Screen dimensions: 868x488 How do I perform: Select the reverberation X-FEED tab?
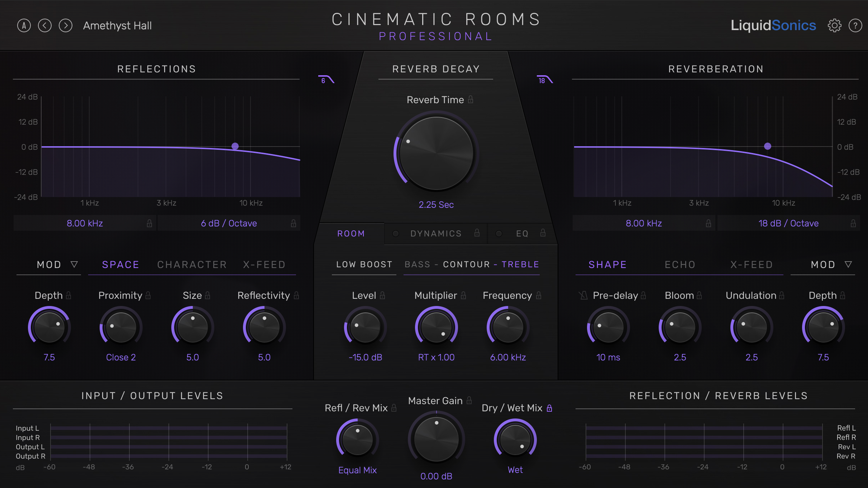click(x=752, y=265)
